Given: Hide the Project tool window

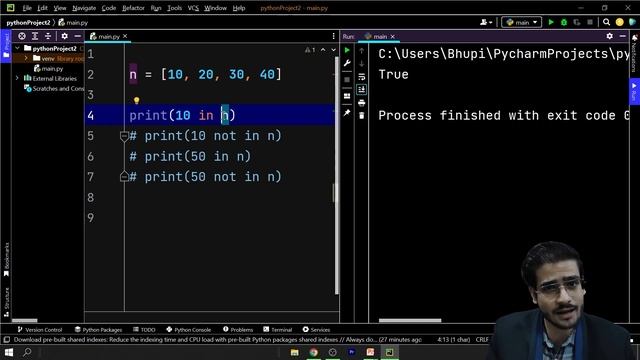Looking at the screenshot, I should (x=78, y=36).
